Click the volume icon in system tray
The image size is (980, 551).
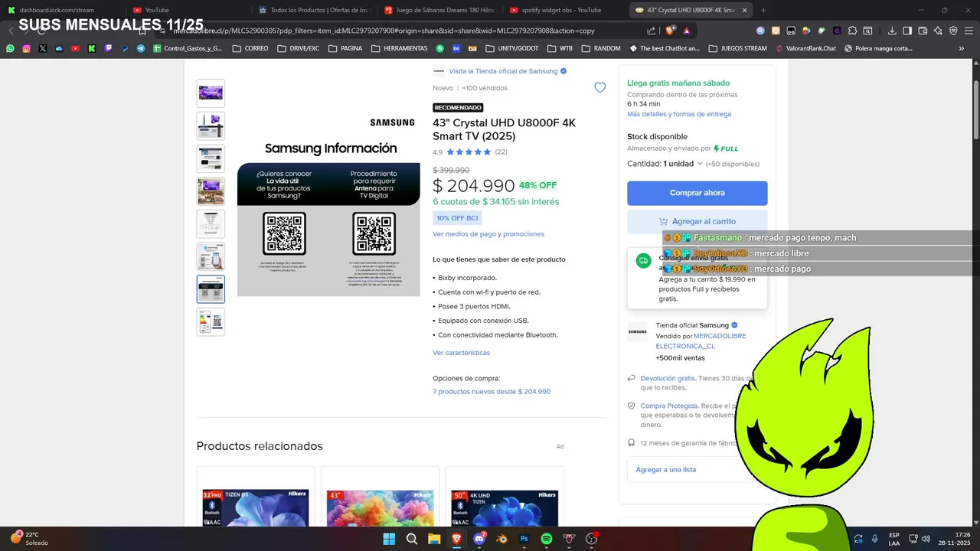[x=926, y=539]
